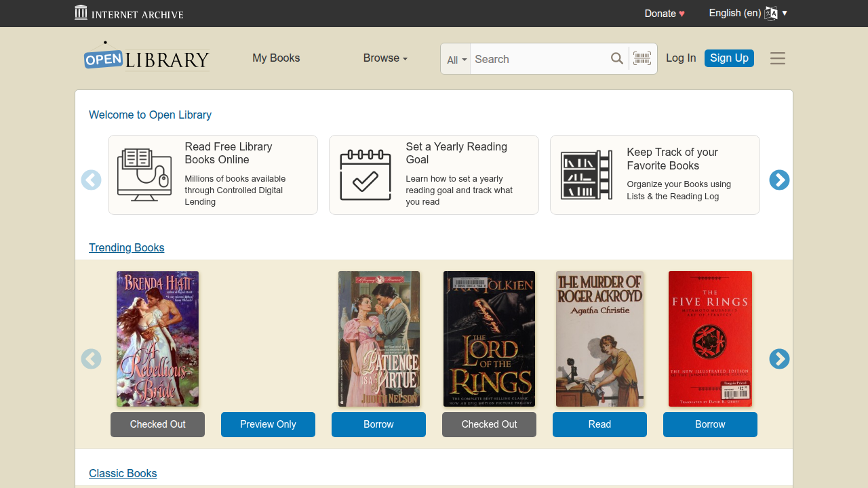Open The Five Rings book cover
The image size is (868, 488).
710,339
